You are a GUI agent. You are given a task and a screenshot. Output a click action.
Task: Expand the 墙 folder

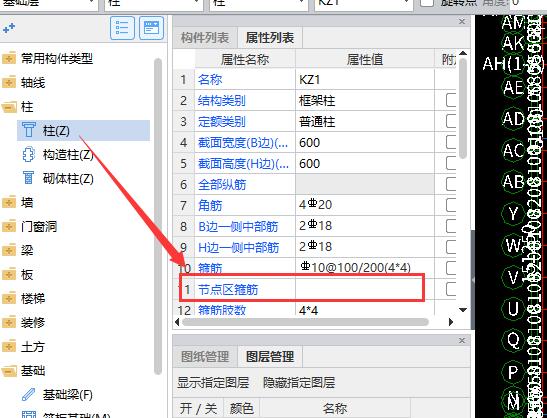[9, 202]
